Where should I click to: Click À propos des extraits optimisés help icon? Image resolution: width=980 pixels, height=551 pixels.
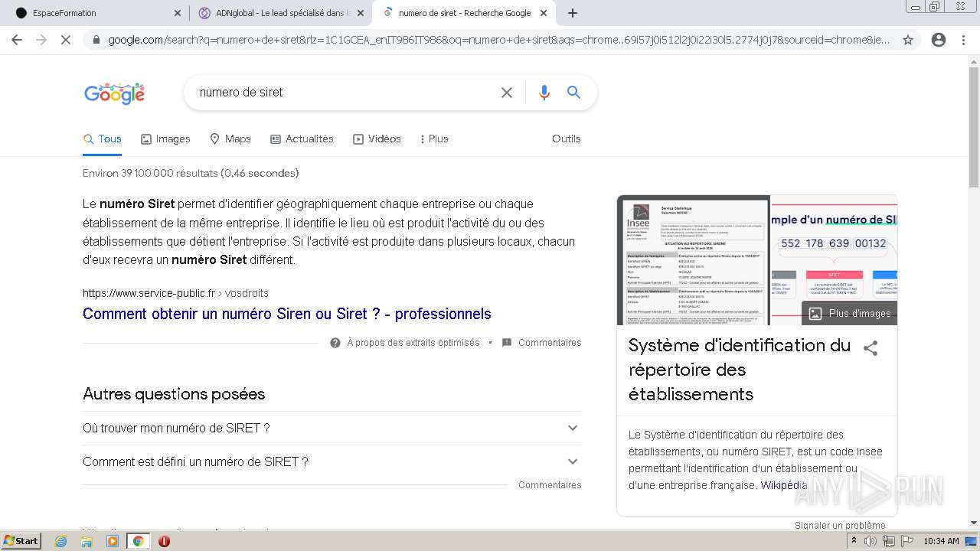point(335,343)
